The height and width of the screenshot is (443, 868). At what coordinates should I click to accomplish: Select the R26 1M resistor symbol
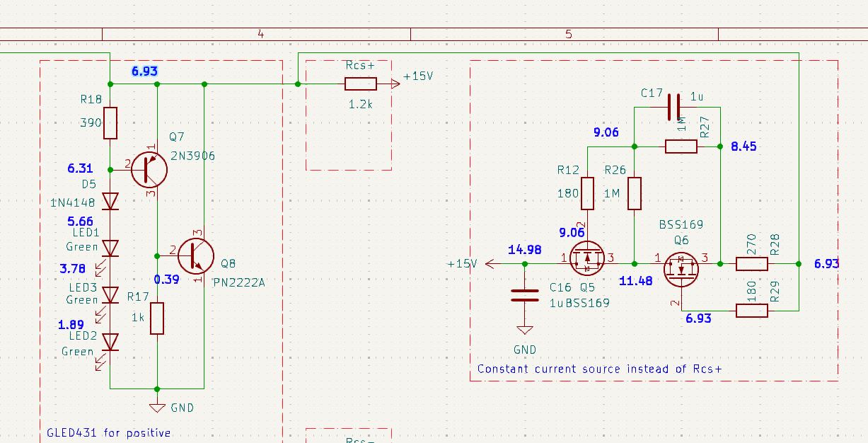pyautogui.click(x=635, y=193)
